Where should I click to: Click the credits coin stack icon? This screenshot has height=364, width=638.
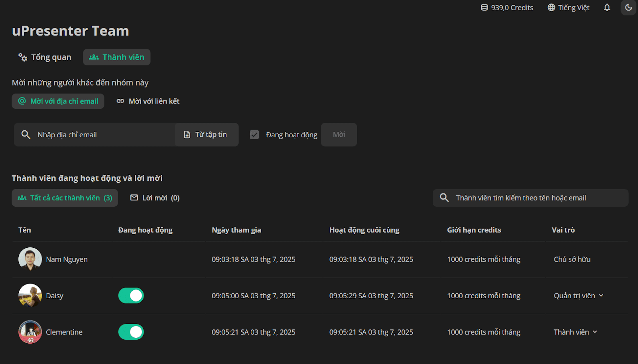pyautogui.click(x=484, y=8)
